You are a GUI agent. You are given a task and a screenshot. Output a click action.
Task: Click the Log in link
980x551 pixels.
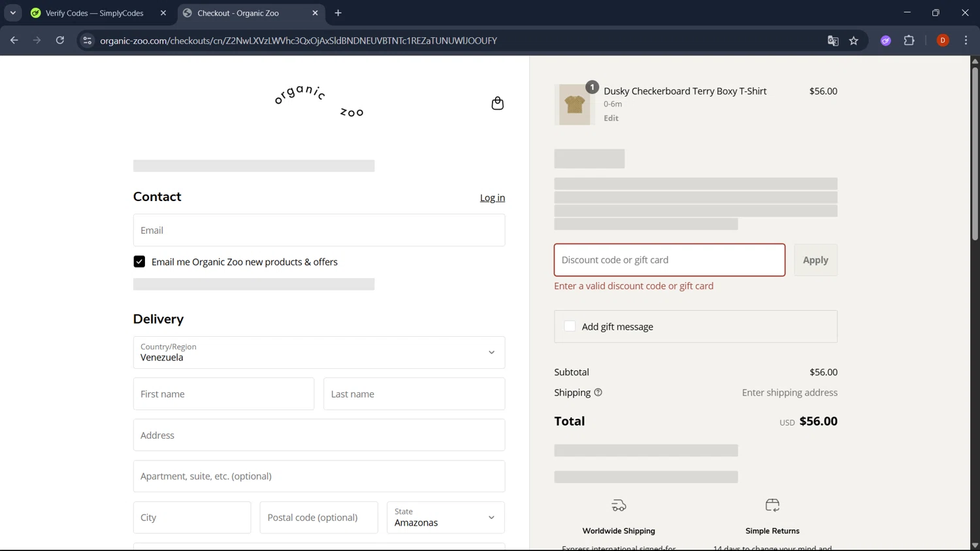pyautogui.click(x=492, y=198)
